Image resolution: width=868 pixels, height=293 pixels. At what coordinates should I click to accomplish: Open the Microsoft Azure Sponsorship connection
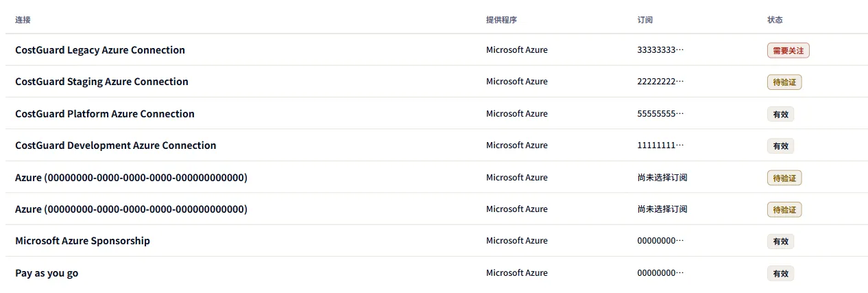pos(82,241)
